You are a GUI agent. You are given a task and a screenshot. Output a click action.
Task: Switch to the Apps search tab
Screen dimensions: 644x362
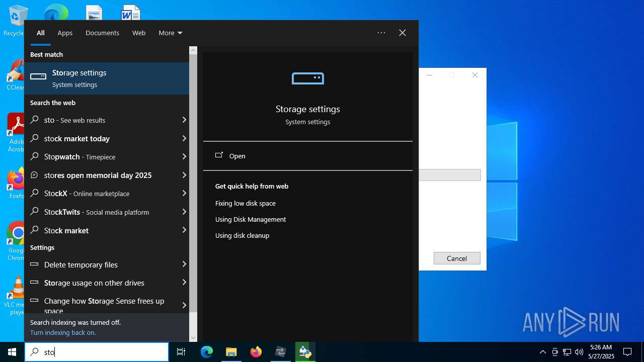tap(65, 33)
